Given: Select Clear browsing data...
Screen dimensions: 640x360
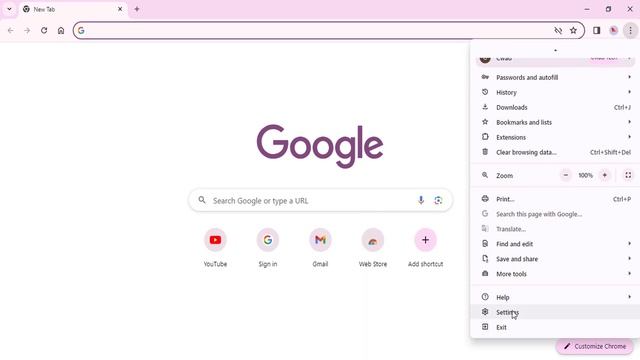Looking at the screenshot, I should pos(555,152).
